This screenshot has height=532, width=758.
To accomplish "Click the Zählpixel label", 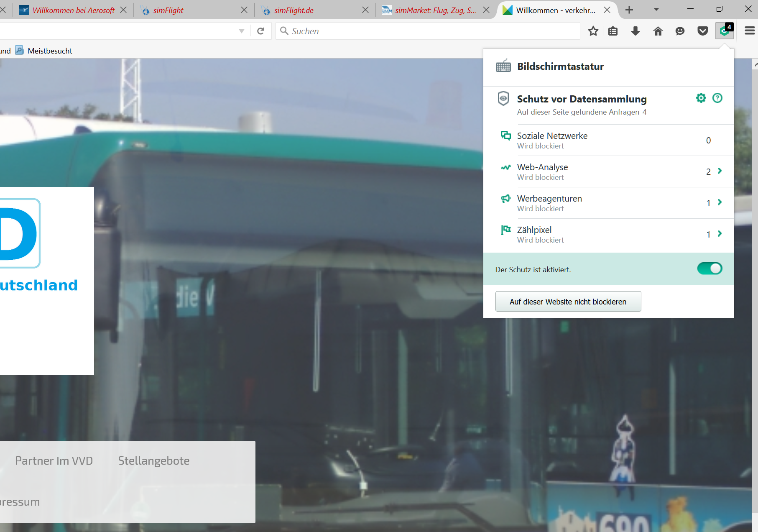I will (x=534, y=230).
